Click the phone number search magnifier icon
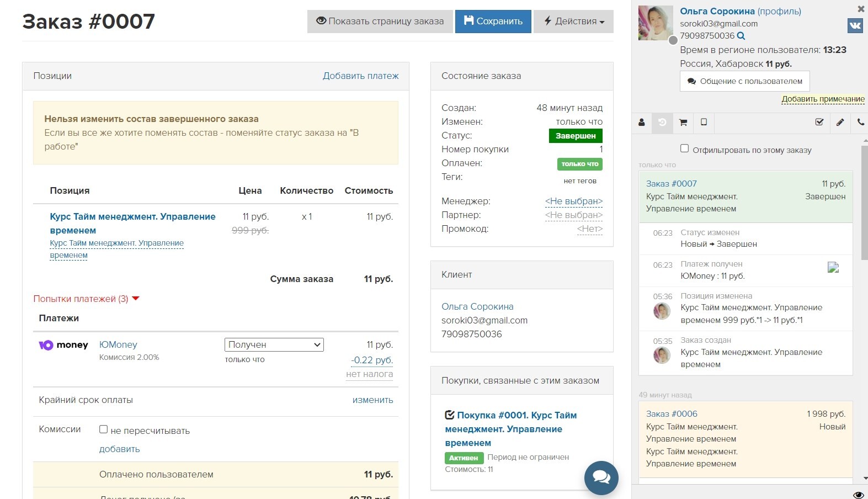 click(741, 36)
